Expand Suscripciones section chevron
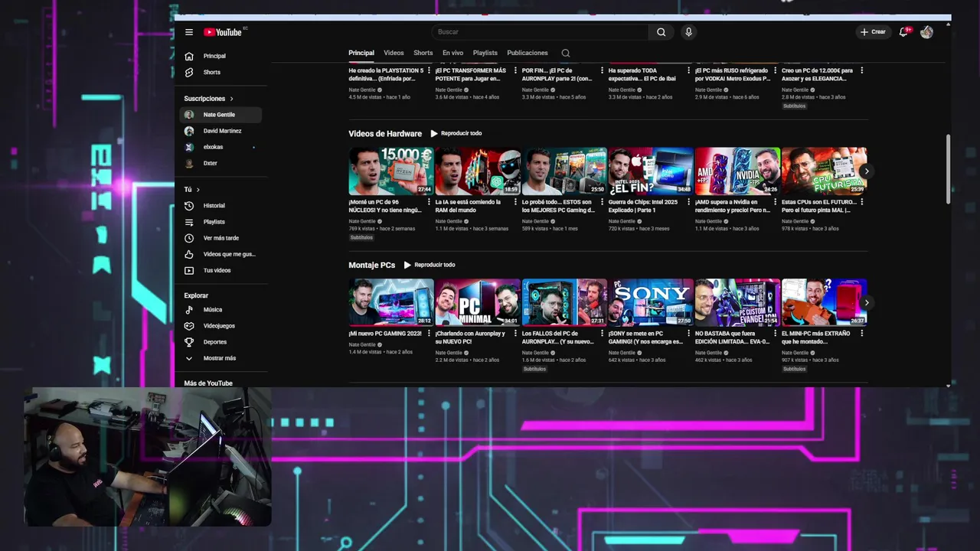The image size is (980, 551). (231, 99)
